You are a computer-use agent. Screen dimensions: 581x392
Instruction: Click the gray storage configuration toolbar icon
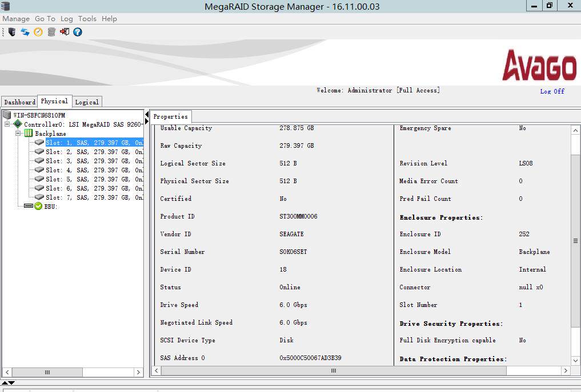(51, 32)
